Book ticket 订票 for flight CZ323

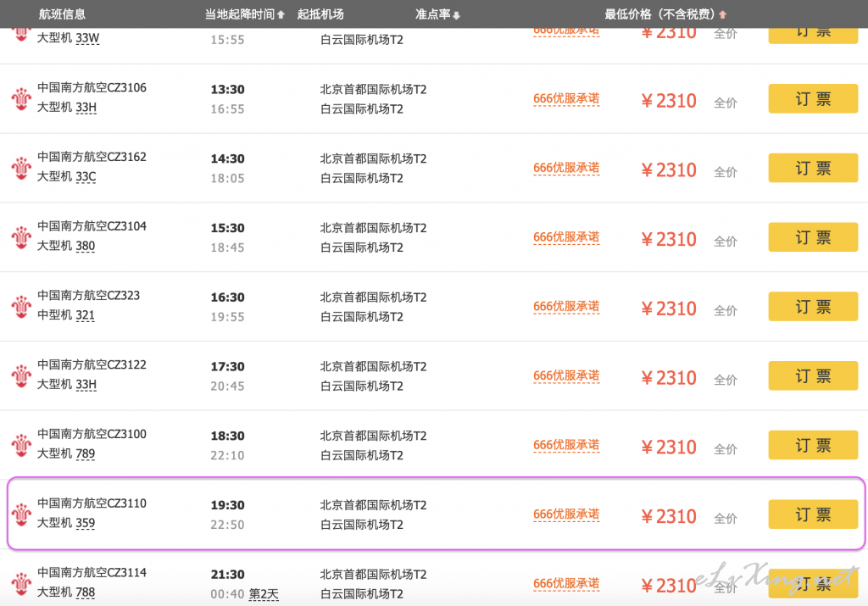813,307
